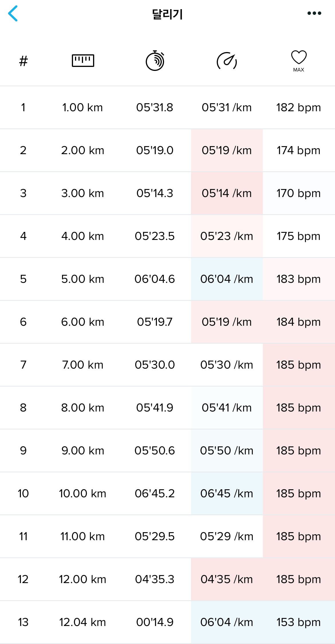Tap the 05'41 /km pace cell
The width and height of the screenshot is (335, 644).
pyautogui.click(x=227, y=408)
